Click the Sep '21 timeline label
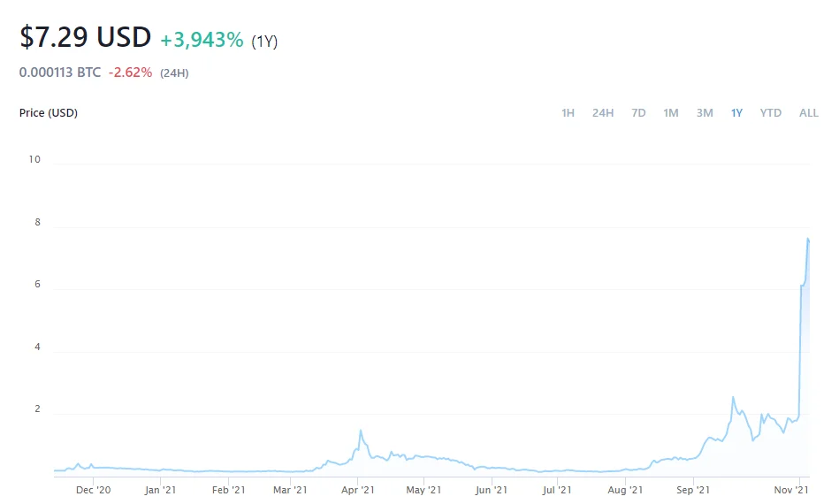 click(x=693, y=490)
